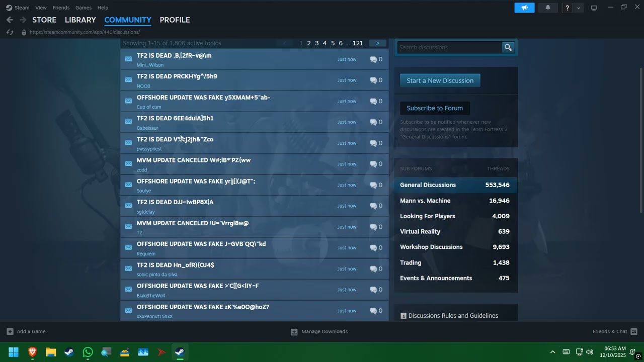Open File Explorer from taskbar
644x362 pixels.
51,352
